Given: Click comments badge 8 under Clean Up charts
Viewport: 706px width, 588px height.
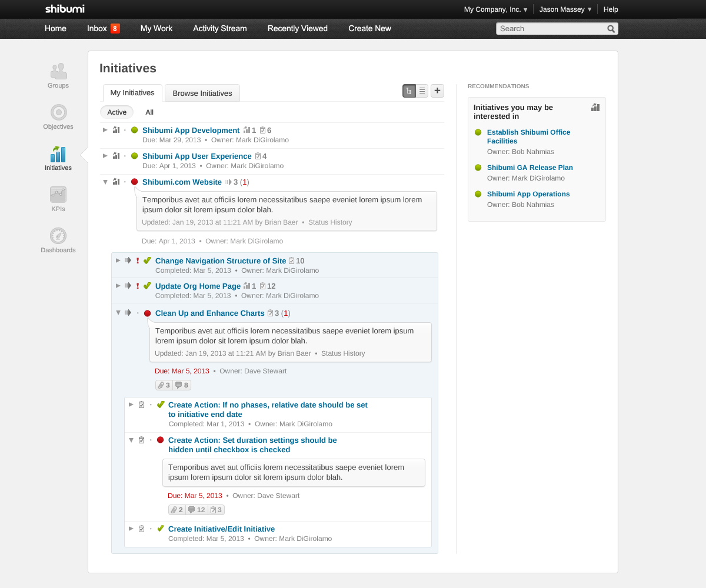Looking at the screenshot, I should click(182, 385).
